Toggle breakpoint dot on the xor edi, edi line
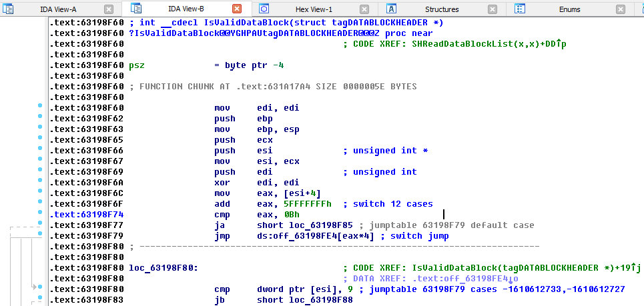 click(40, 182)
